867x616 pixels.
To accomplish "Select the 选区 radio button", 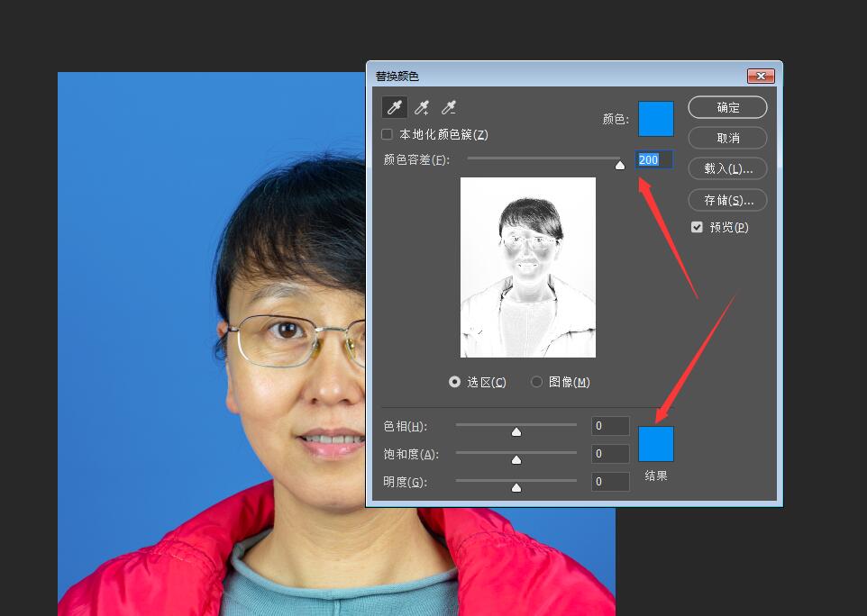I will (x=455, y=382).
